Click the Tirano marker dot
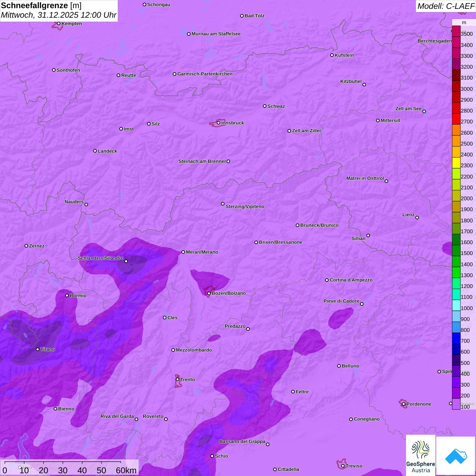 38,349
